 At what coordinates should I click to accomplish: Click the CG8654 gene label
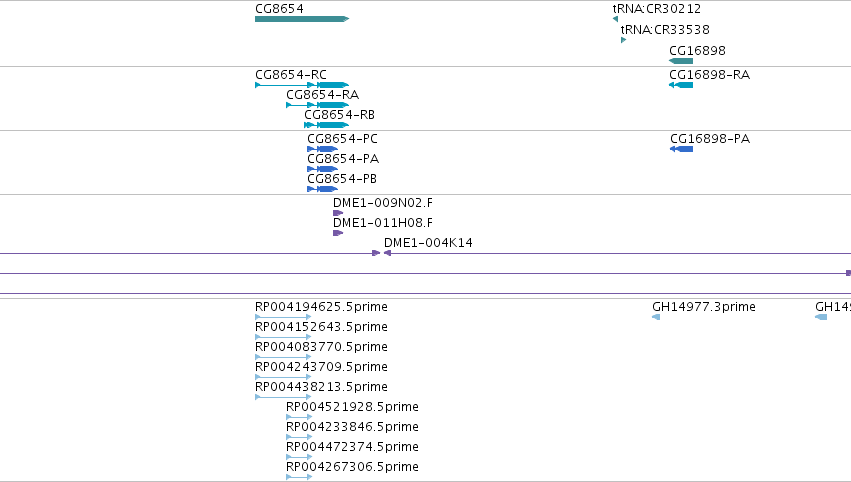coord(279,9)
